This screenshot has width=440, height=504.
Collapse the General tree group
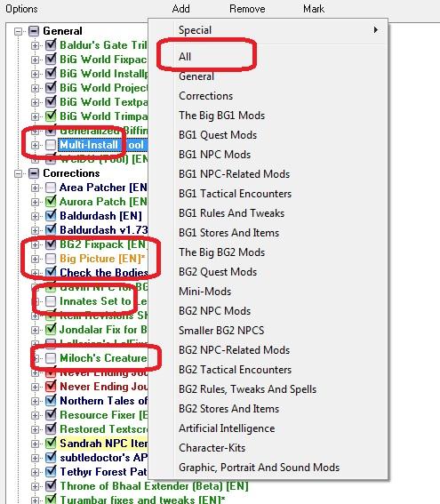click(19, 31)
